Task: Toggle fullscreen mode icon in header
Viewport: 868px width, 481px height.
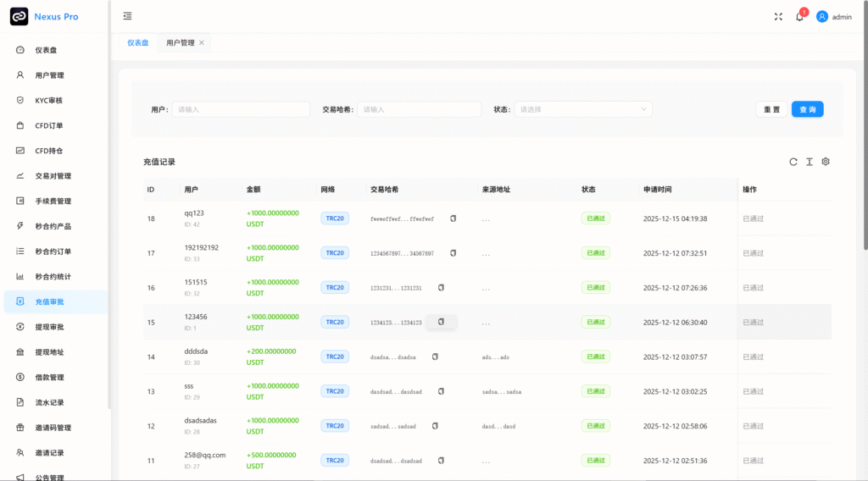Action: pos(778,16)
